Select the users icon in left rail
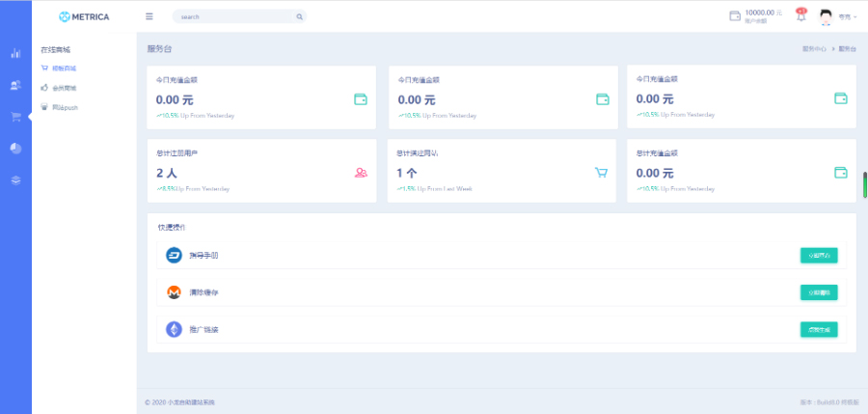Screen dimensions: 868x414 coord(15,85)
